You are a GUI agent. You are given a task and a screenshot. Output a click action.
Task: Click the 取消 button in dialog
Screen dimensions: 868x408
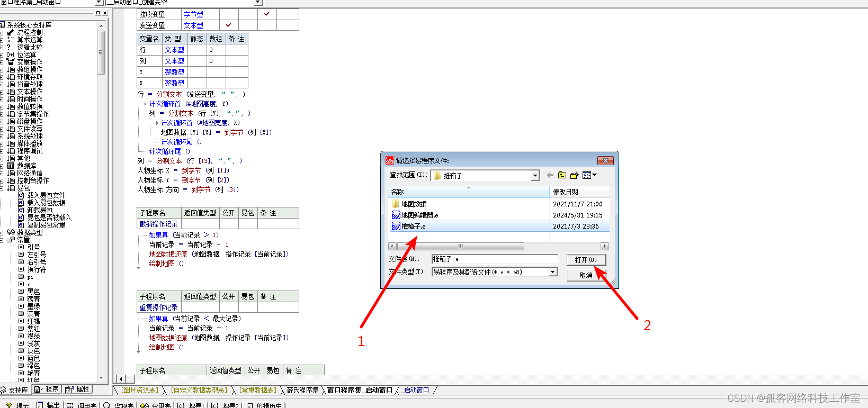point(586,275)
